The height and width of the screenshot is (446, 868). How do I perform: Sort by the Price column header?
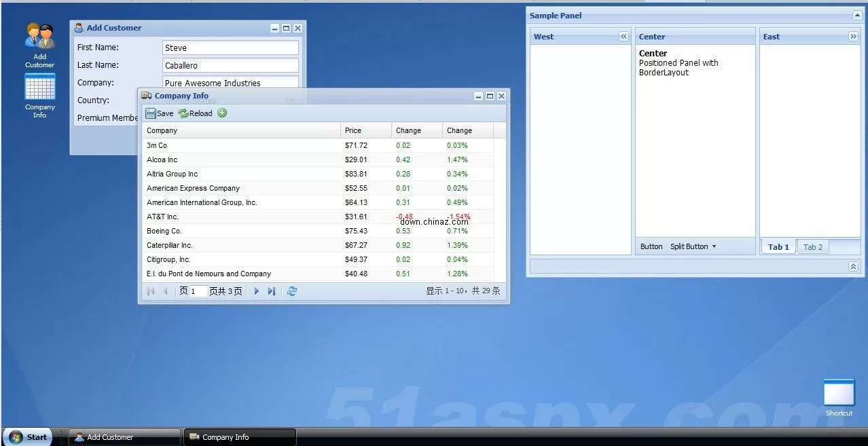tap(366, 130)
